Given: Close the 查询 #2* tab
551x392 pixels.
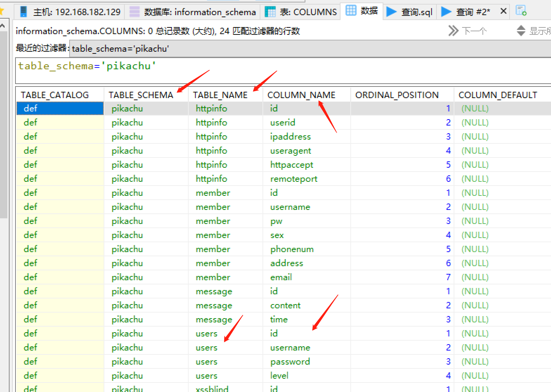Looking at the screenshot, I should click(x=503, y=11).
